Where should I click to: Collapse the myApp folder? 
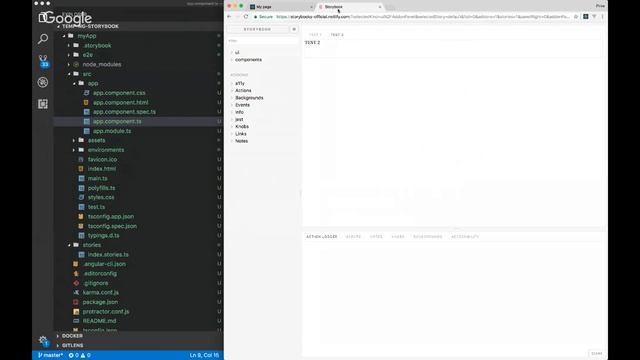(64, 36)
